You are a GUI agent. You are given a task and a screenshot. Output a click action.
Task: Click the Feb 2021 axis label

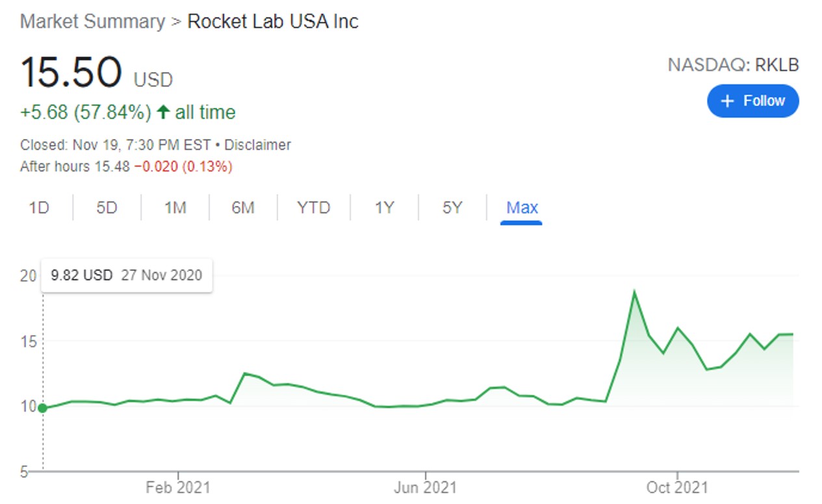click(x=178, y=486)
